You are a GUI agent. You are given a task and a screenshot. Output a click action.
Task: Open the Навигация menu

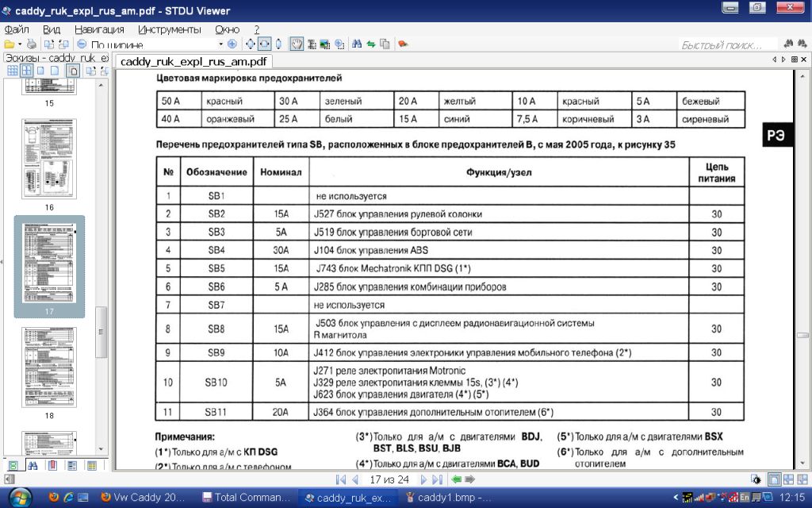coord(99,29)
